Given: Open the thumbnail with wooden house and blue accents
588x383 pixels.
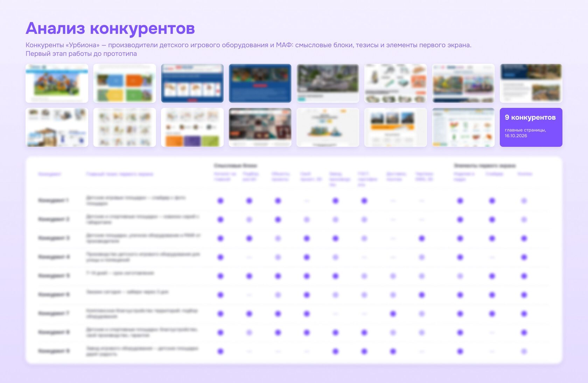Looking at the screenshot, I should [x=57, y=127].
